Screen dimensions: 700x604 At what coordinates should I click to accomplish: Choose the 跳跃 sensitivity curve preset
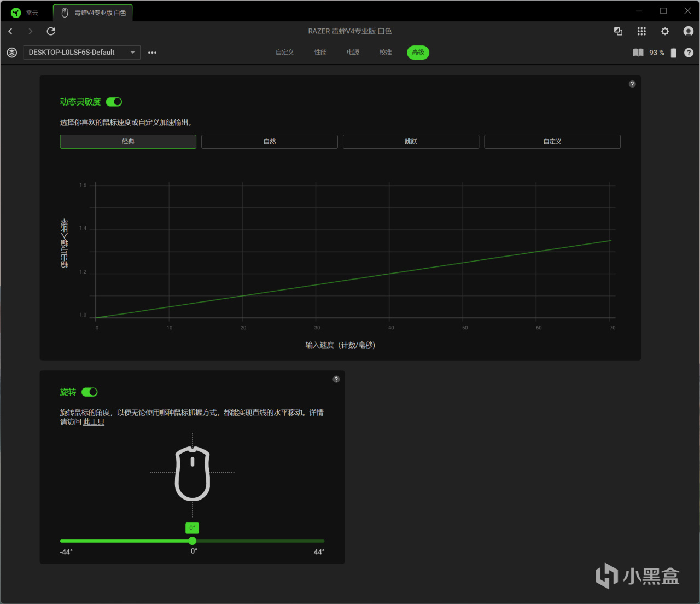(x=411, y=142)
